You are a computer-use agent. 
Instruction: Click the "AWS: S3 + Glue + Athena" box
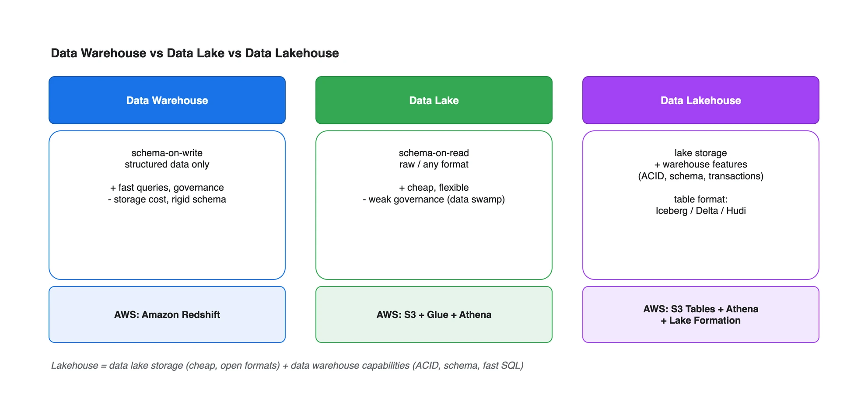pyautogui.click(x=434, y=314)
